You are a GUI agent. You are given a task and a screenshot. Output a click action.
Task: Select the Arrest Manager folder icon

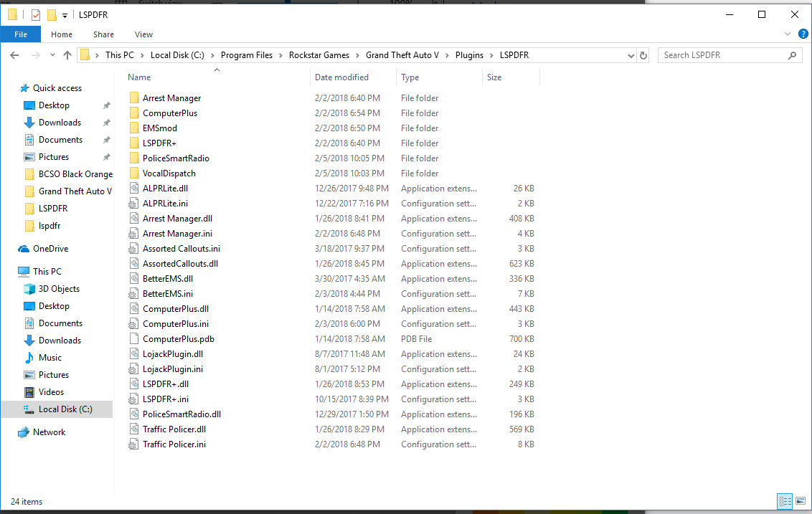click(x=134, y=97)
